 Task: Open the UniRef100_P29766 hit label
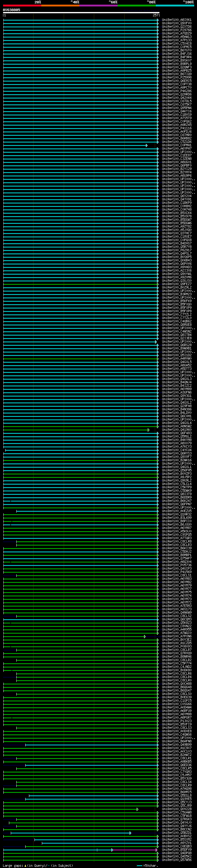click(176, 30)
